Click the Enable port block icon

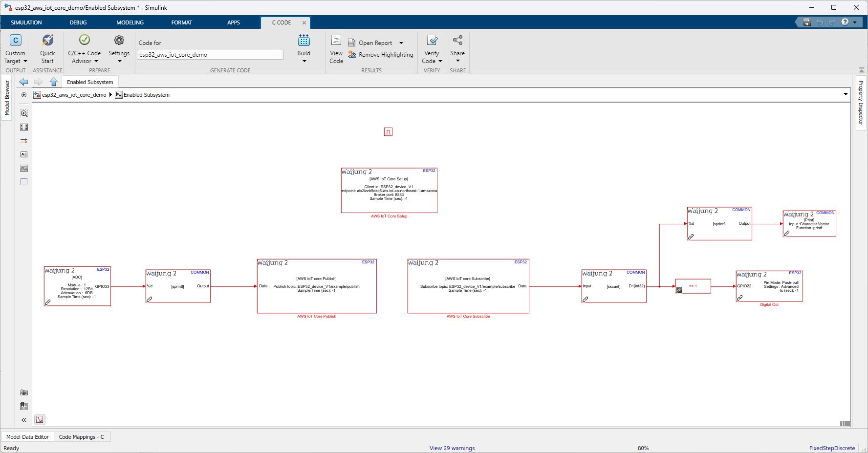pyautogui.click(x=388, y=132)
